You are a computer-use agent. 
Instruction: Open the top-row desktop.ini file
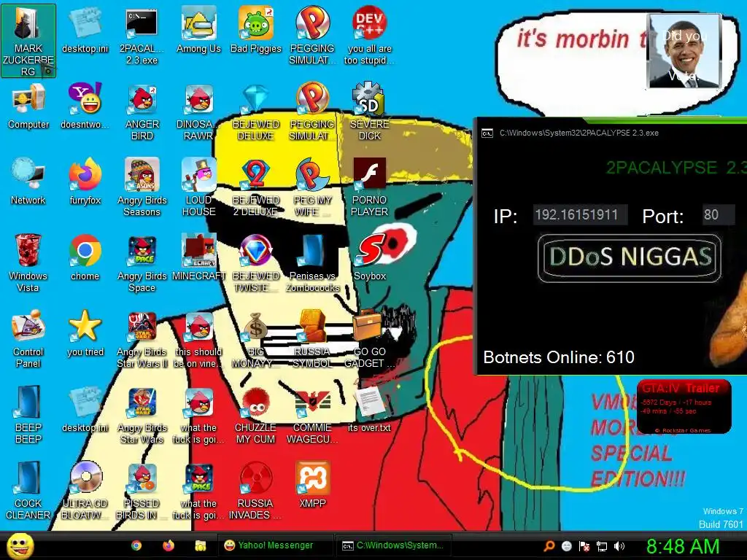(x=85, y=31)
